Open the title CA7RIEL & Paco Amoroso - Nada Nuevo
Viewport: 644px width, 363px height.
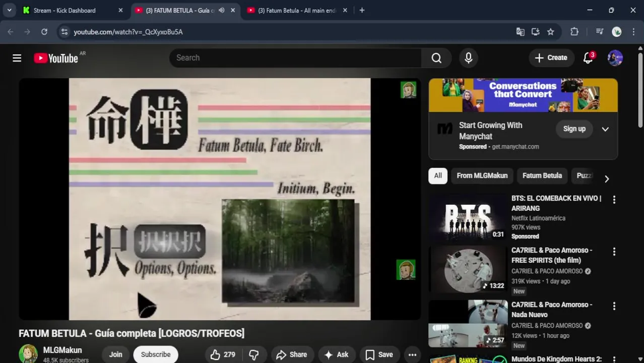point(552,310)
